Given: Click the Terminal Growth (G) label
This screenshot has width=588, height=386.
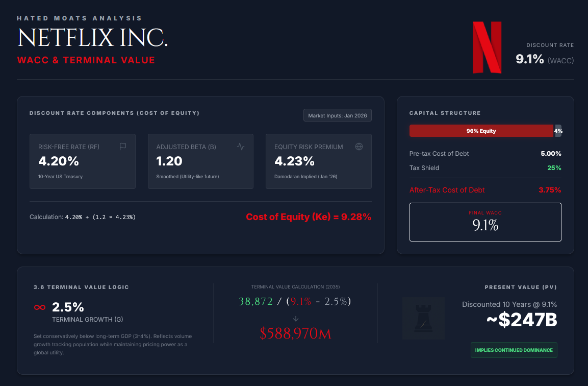Looking at the screenshot, I should [x=87, y=320].
